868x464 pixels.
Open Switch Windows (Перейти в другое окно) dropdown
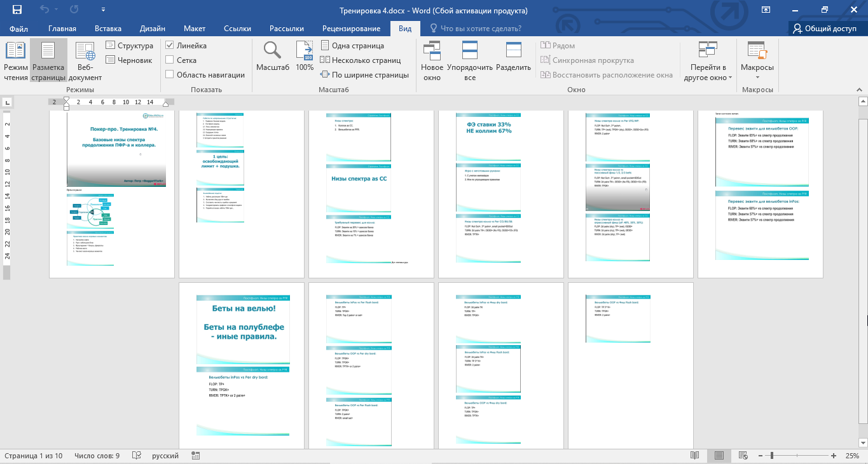708,61
